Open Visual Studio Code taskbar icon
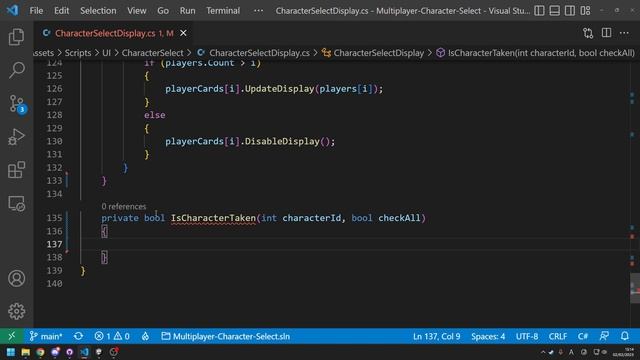640x360 pixels. tap(84, 352)
